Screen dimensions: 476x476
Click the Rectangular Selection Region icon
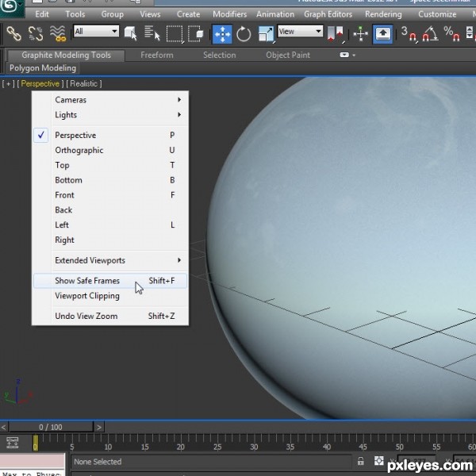175,33
